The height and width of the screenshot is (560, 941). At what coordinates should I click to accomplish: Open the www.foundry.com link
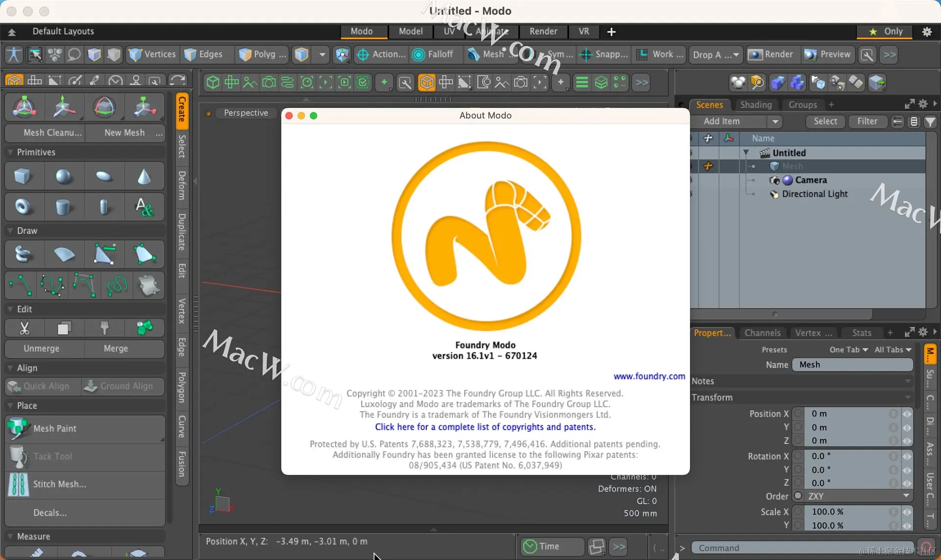click(x=649, y=376)
